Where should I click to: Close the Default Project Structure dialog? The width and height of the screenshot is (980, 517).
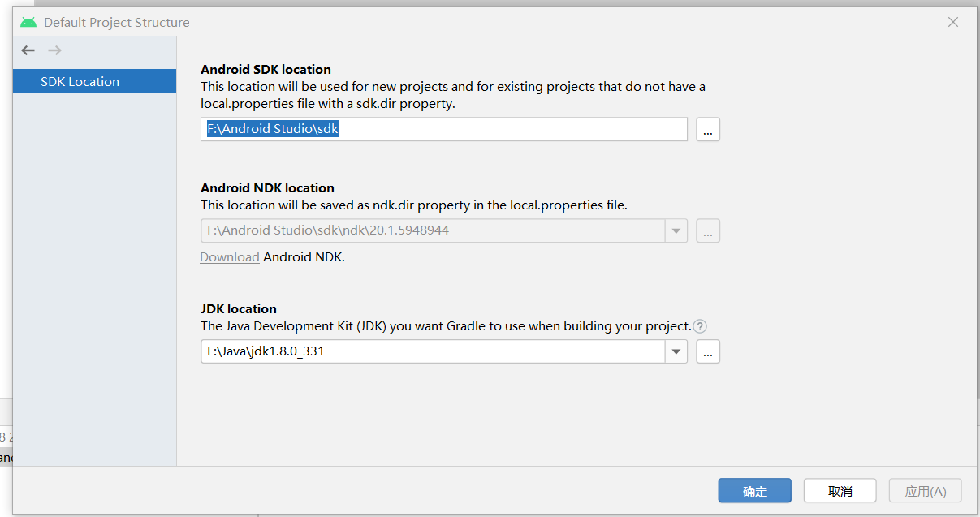point(953,22)
